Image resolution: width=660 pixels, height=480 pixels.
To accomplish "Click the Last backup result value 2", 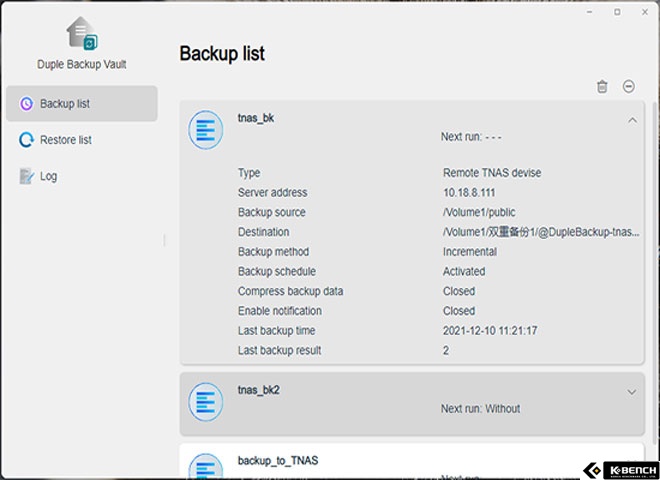I will coord(446,350).
